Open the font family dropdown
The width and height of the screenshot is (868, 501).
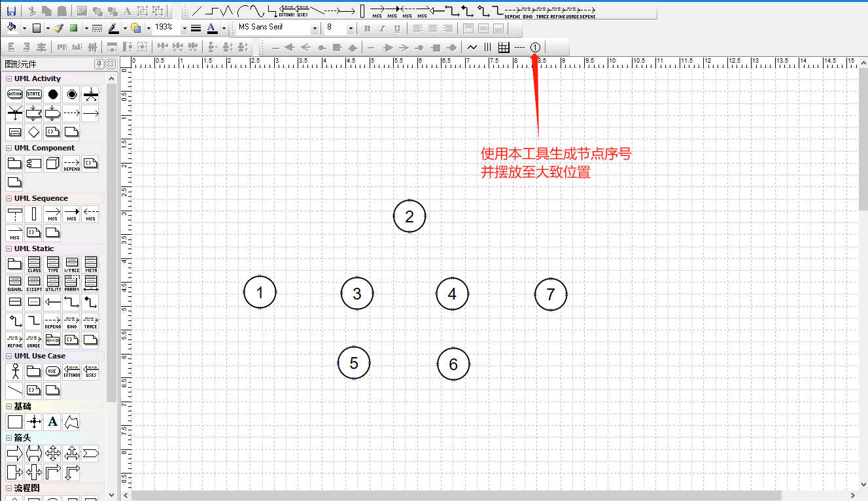point(315,27)
